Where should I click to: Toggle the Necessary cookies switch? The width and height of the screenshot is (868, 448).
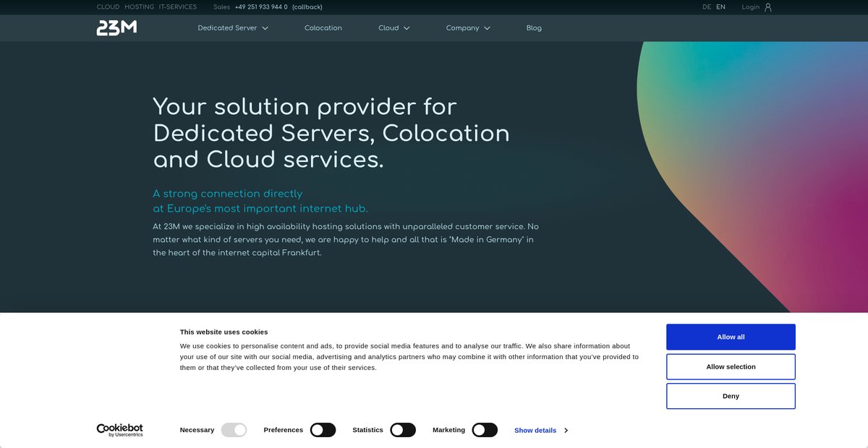(234, 430)
